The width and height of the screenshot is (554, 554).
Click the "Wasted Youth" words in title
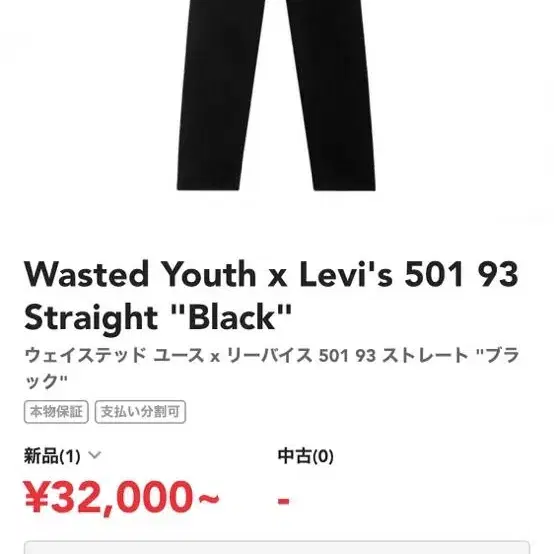click(x=140, y=274)
